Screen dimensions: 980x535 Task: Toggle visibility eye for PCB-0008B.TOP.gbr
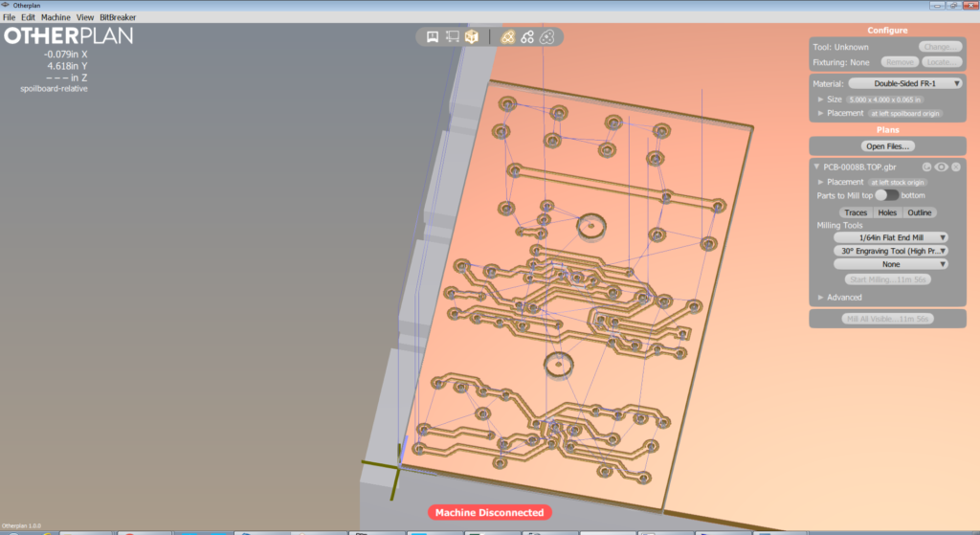(942, 167)
